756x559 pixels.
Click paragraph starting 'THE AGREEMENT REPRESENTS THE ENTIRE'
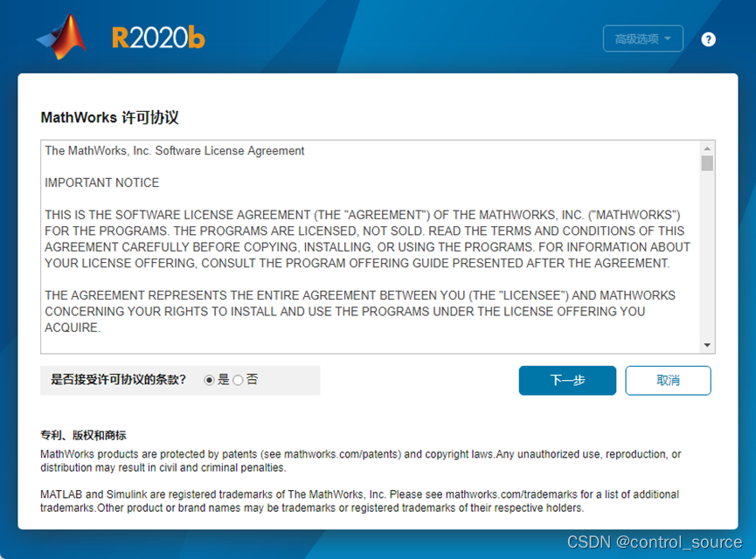click(x=360, y=311)
